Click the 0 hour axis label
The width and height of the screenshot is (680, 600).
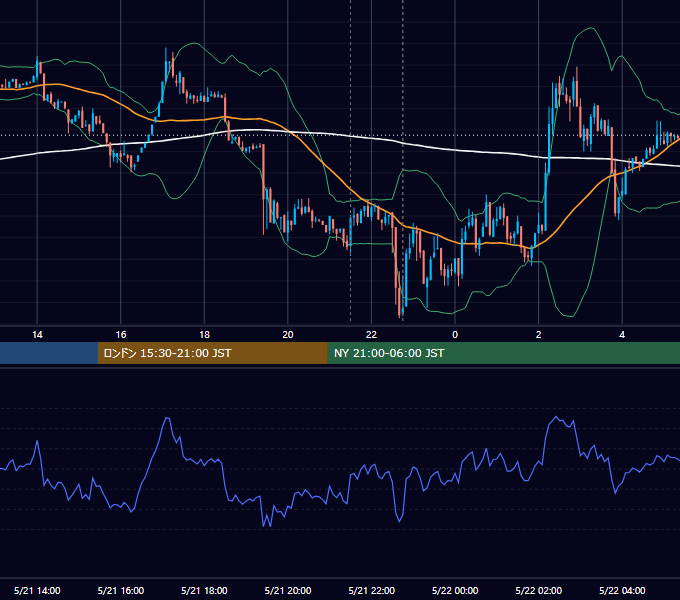[455, 335]
